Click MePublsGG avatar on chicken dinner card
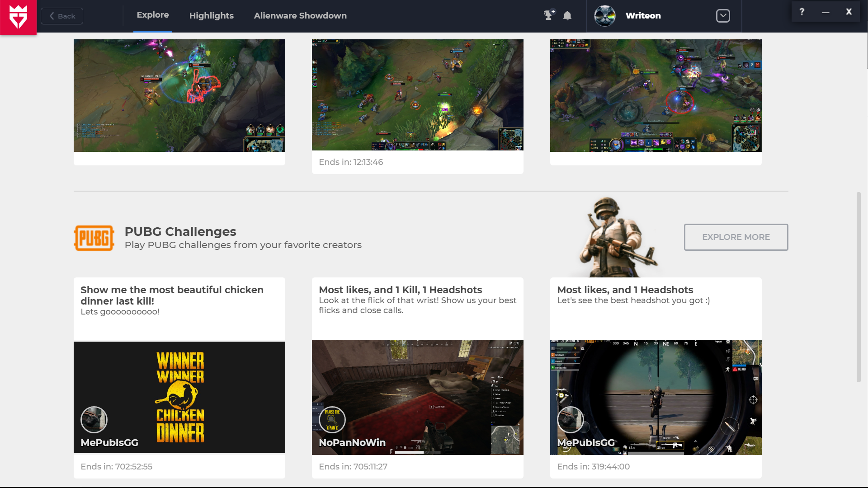 click(x=94, y=420)
